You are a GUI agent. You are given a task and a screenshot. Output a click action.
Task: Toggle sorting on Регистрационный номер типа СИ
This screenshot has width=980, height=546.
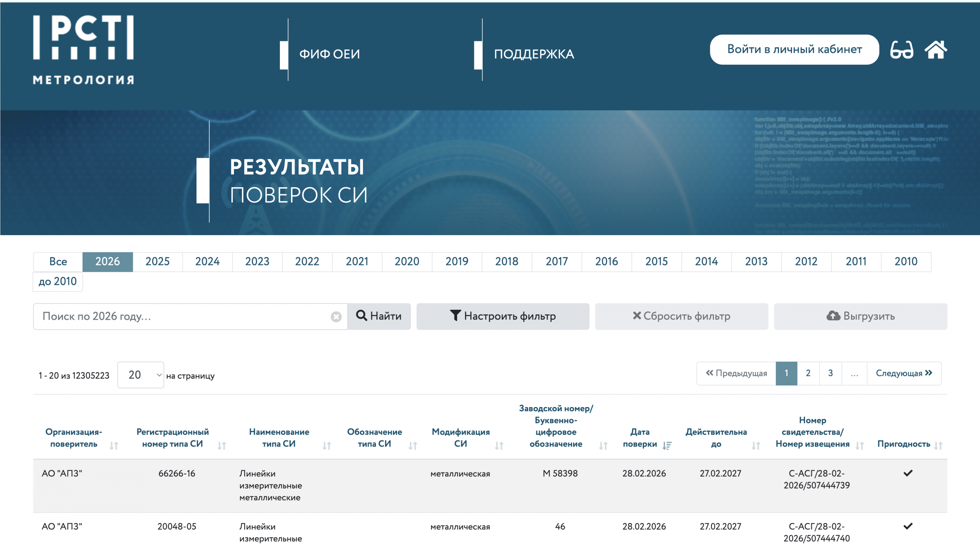(x=221, y=445)
